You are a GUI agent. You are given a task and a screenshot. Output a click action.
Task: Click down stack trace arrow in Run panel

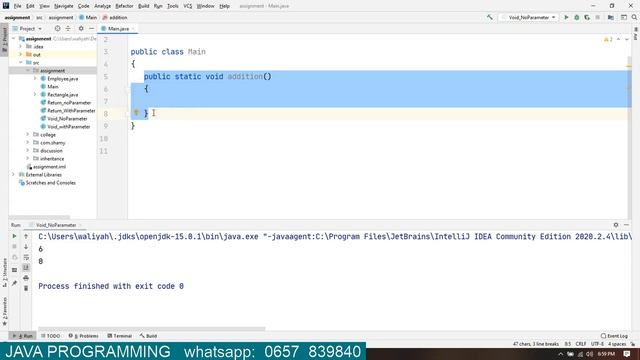pyautogui.click(x=26, y=247)
